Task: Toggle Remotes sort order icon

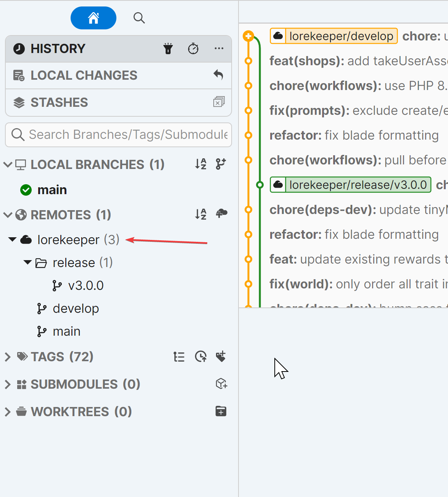Action: pyautogui.click(x=201, y=214)
